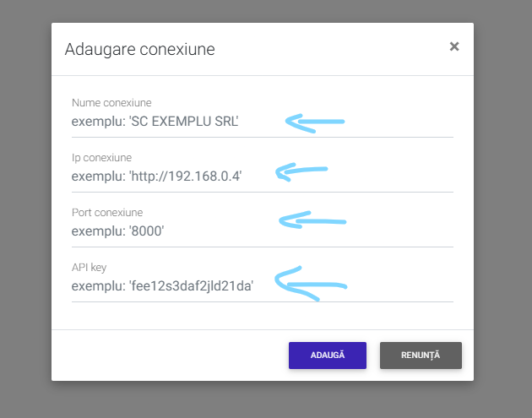Select the field with '8000' example placeholder
Viewport: 532px width, 418px height.
[x=169, y=231]
